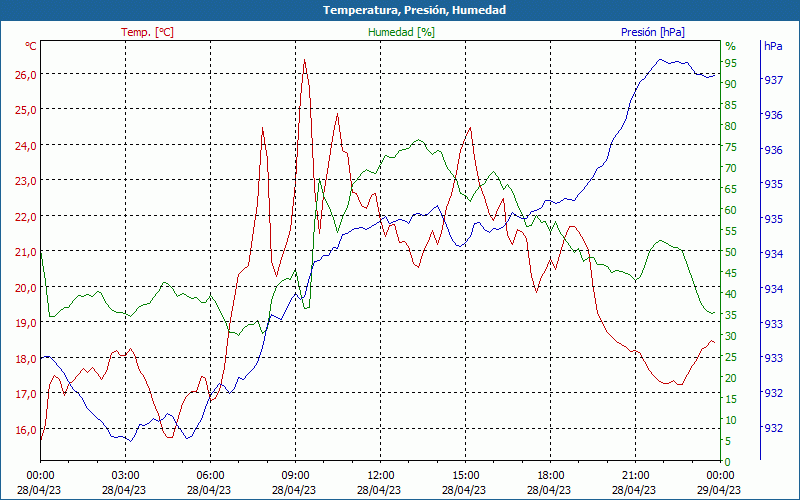This screenshot has width=800, height=500.
Task: Select the 20 humidity axis tick
Action: tap(731, 378)
